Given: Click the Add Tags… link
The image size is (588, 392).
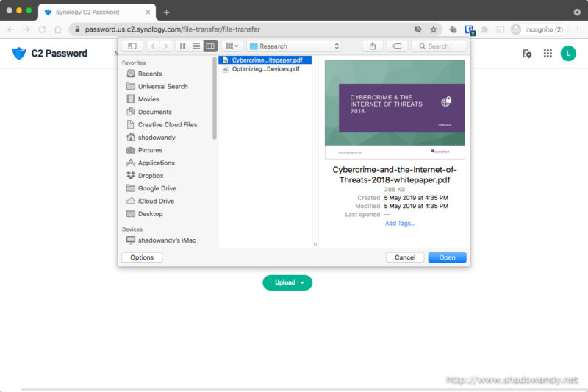Looking at the screenshot, I should tap(400, 223).
